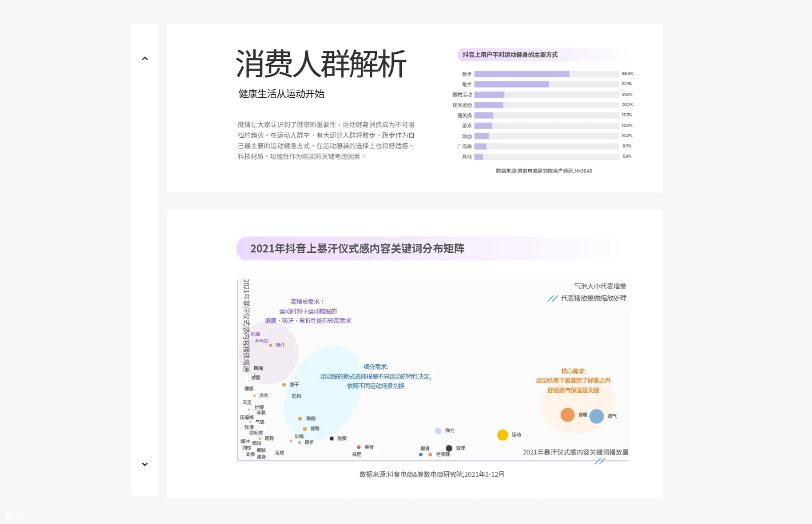Click the orange 保暖 bubble
The width and height of the screenshot is (812, 524).
[567, 415]
